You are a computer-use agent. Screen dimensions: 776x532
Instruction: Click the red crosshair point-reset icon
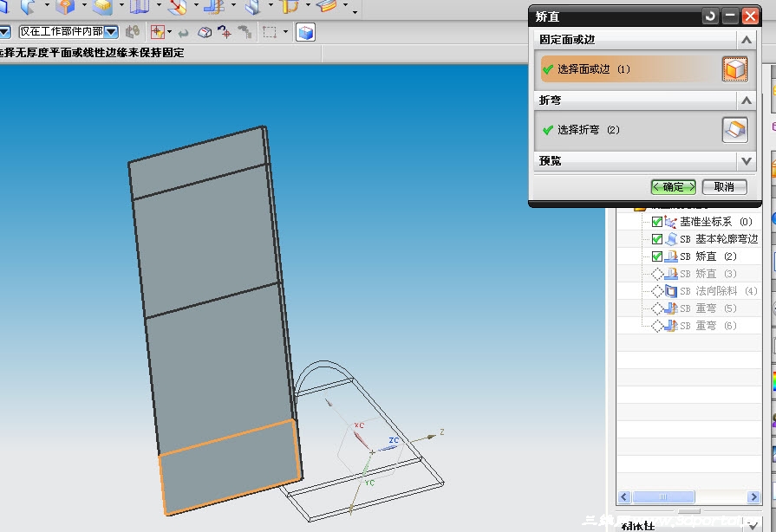point(225,33)
